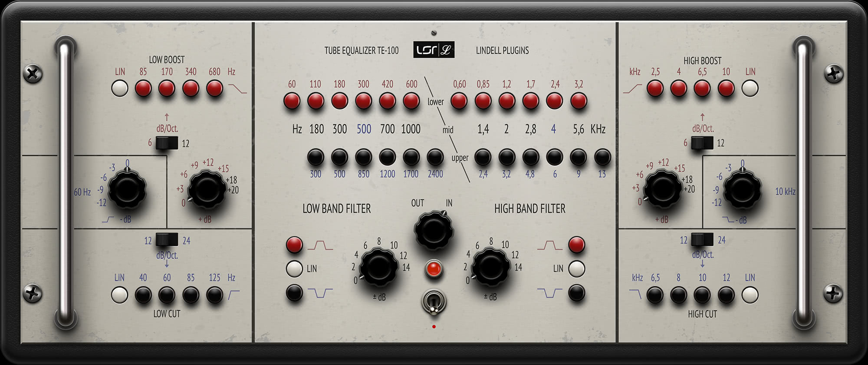868x365 pixels.
Task: Pick the 600 Hz lower-row red button
Action: pos(411,101)
